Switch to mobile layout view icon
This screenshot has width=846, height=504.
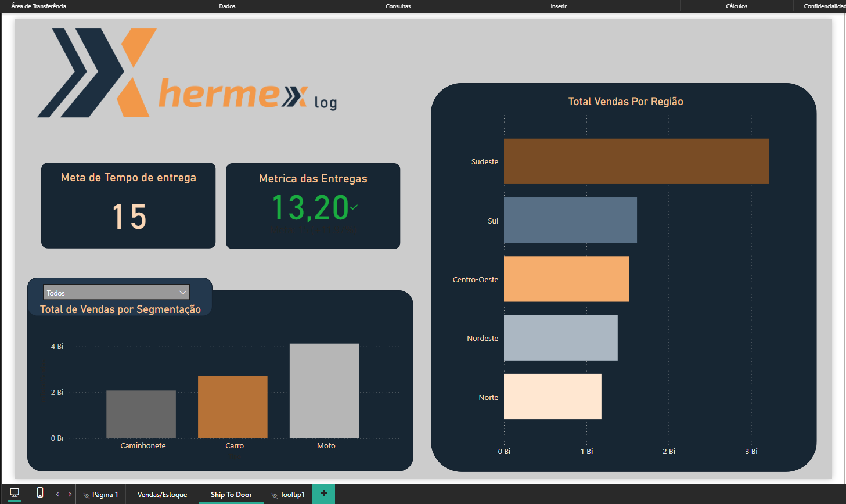click(x=40, y=492)
